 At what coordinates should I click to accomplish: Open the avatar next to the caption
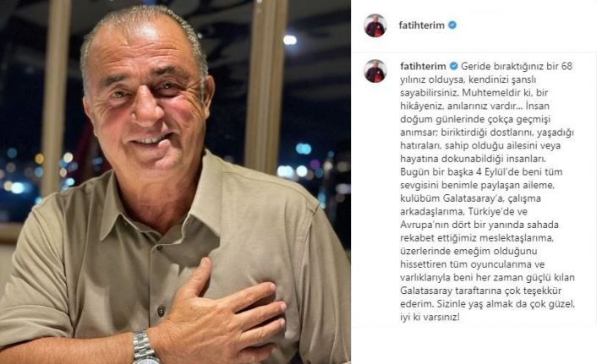coord(375,71)
